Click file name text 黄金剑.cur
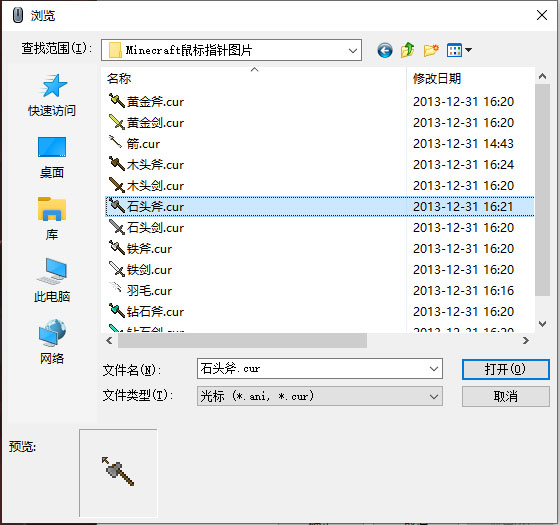Image resolution: width=560 pixels, height=525 pixels. (155, 123)
